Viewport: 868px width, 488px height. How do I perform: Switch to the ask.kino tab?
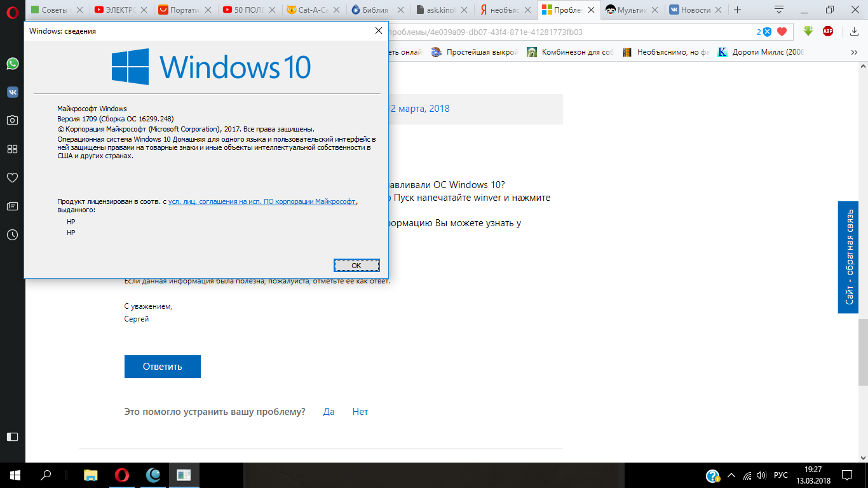(441, 10)
